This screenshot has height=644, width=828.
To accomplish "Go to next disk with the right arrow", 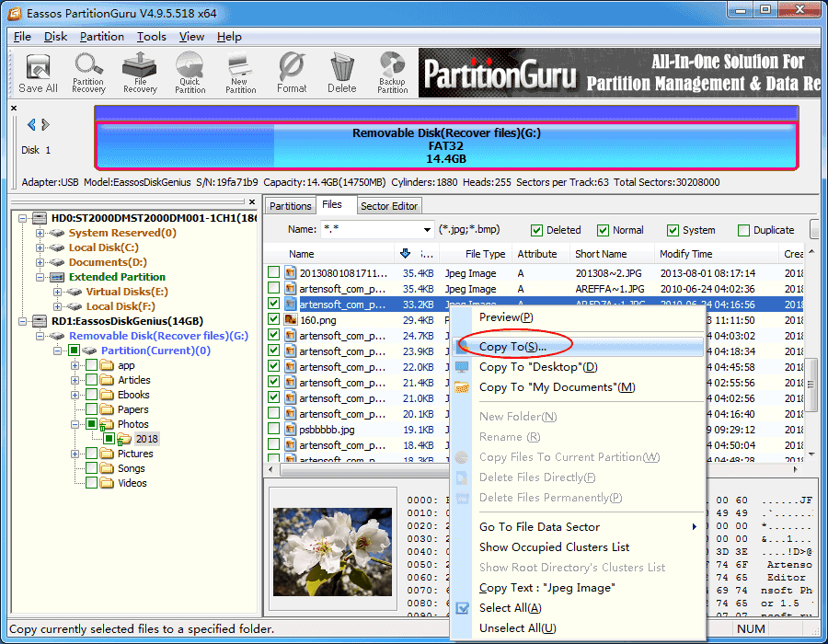I will (45, 124).
